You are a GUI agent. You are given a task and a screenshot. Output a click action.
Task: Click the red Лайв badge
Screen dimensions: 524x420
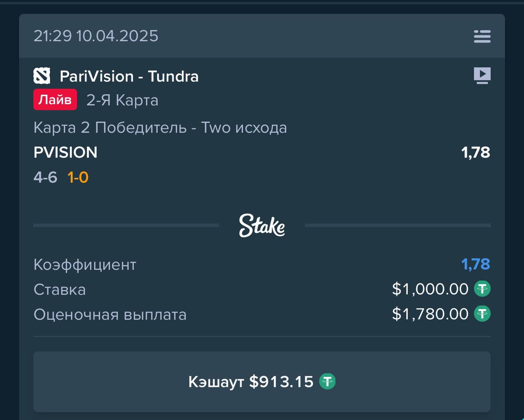click(x=55, y=100)
